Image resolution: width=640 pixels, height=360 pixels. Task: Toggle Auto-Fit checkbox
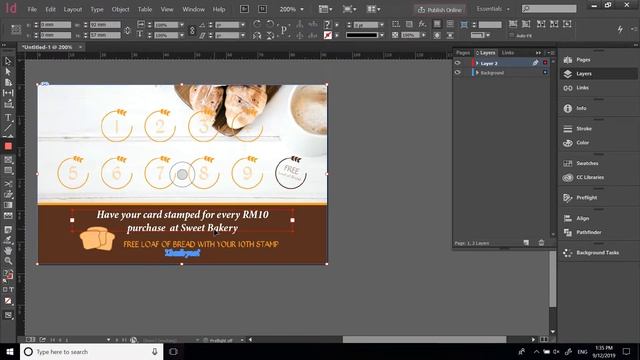pyautogui.click(x=512, y=36)
